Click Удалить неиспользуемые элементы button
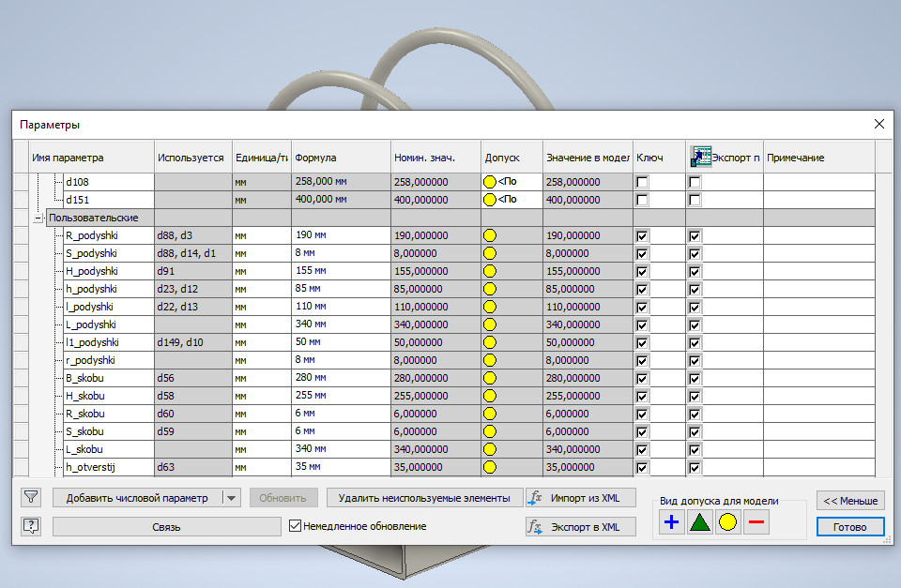 pos(423,498)
